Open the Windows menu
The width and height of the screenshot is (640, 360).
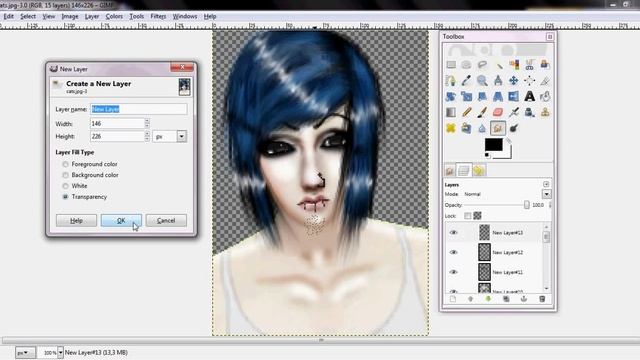point(185,16)
